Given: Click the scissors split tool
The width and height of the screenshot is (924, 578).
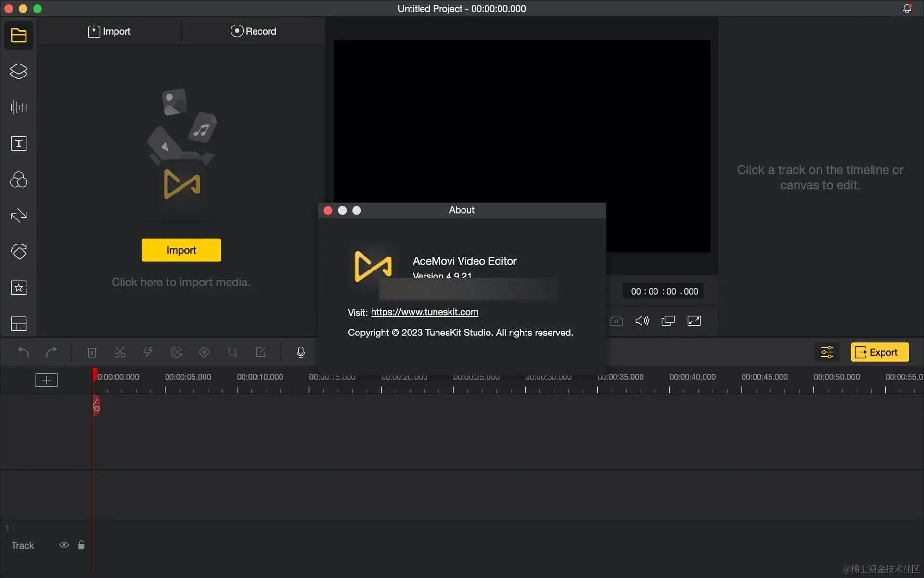Looking at the screenshot, I should (120, 352).
